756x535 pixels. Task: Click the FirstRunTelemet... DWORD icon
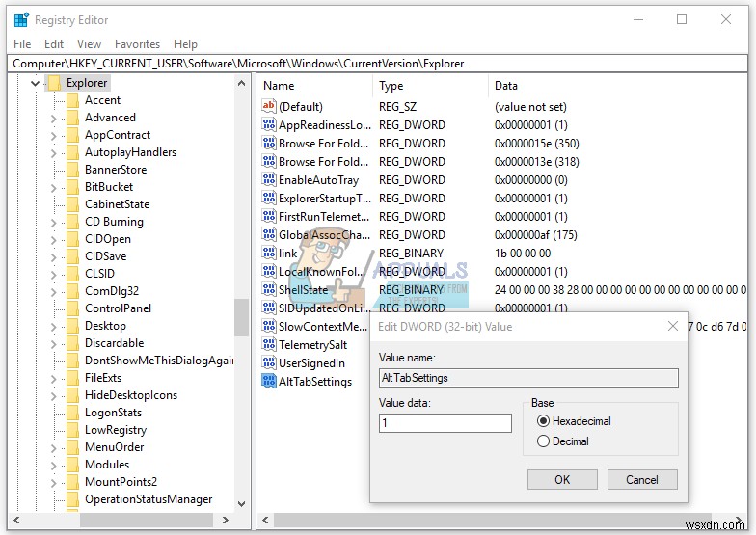click(268, 216)
